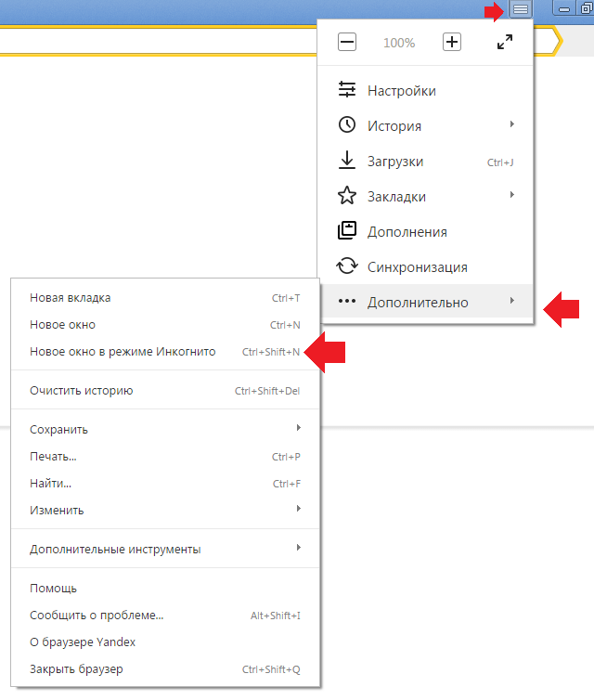Click the Загрузки download arrow icon
This screenshot has width=594, height=700.
click(x=347, y=161)
